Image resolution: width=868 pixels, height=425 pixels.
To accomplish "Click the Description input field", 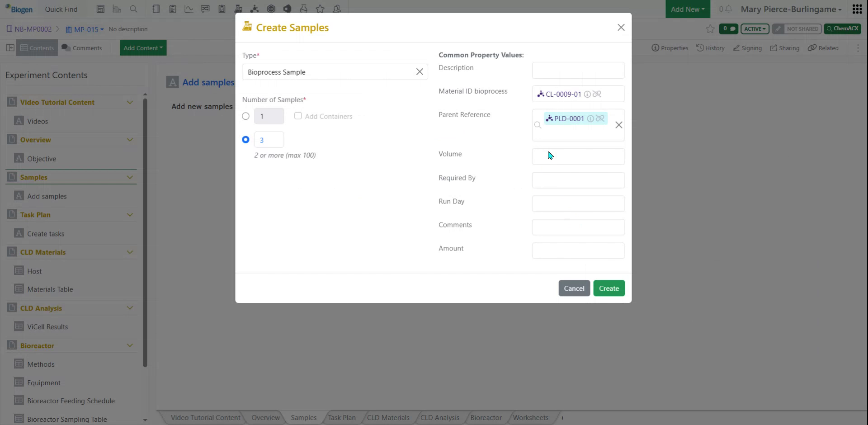I will 578,70.
